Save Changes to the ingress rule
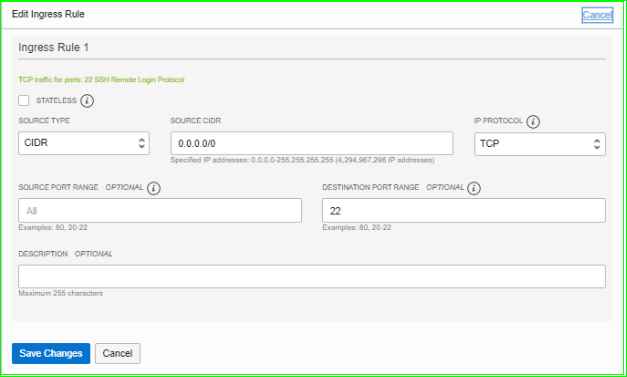The width and height of the screenshot is (627, 377). 51,353
